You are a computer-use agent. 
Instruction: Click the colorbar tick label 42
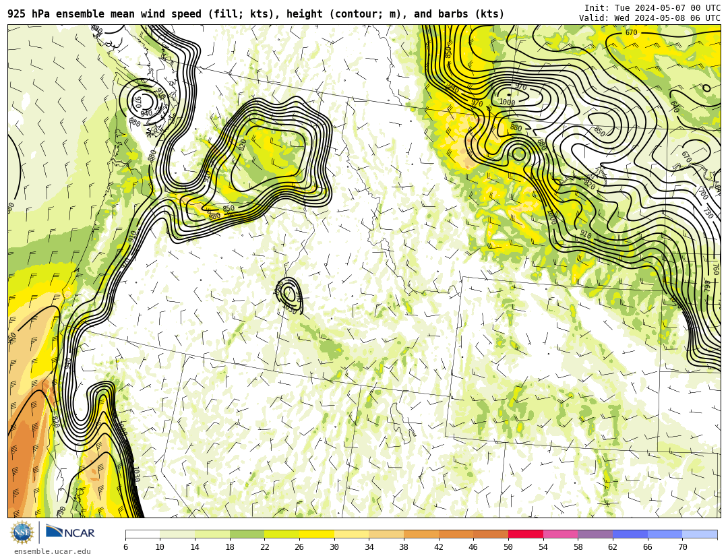pyautogui.click(x=439, y=547)
